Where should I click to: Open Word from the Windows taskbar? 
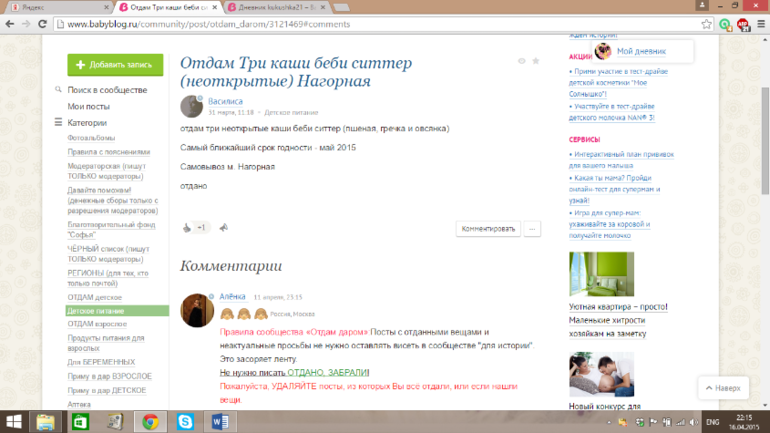coord(219,422)
